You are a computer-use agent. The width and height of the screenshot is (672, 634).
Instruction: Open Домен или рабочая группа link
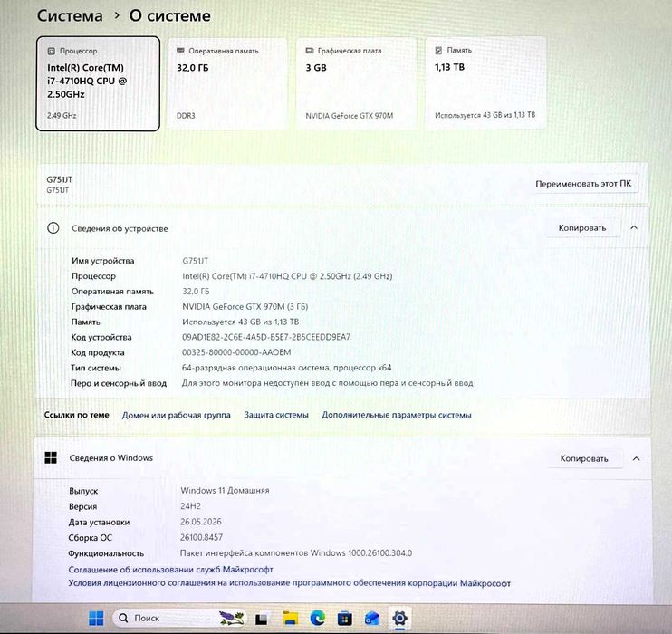176,415
